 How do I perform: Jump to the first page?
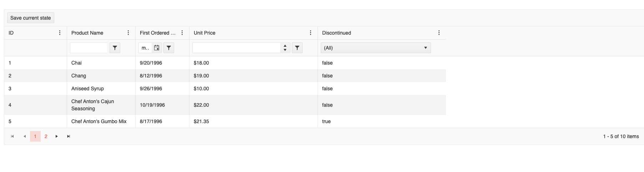[x=12, y=136]
